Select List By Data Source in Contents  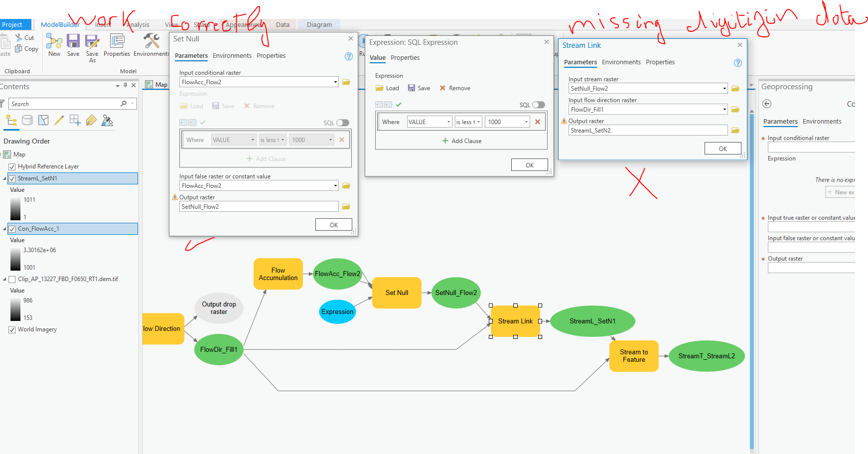pos(27,120)
